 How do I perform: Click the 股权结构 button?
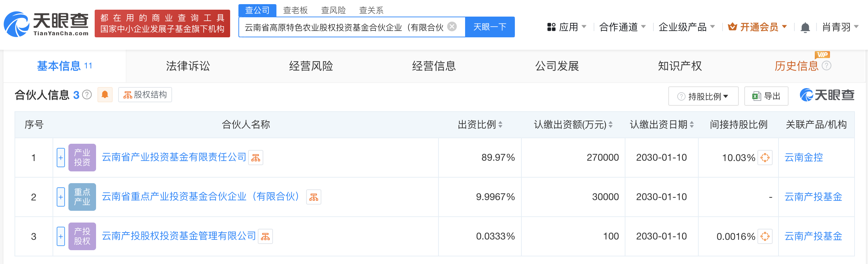[x=145, y=95]
